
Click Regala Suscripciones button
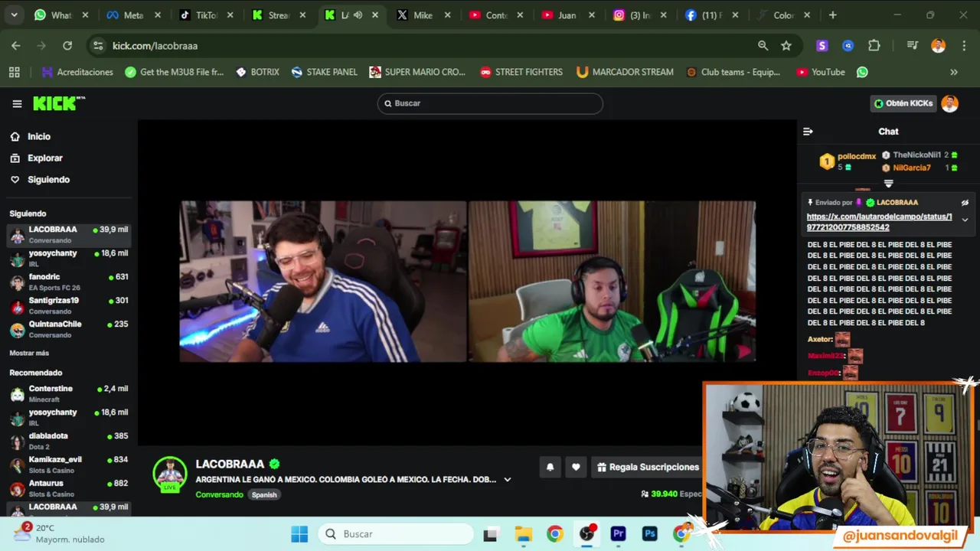tap(647, 467)
